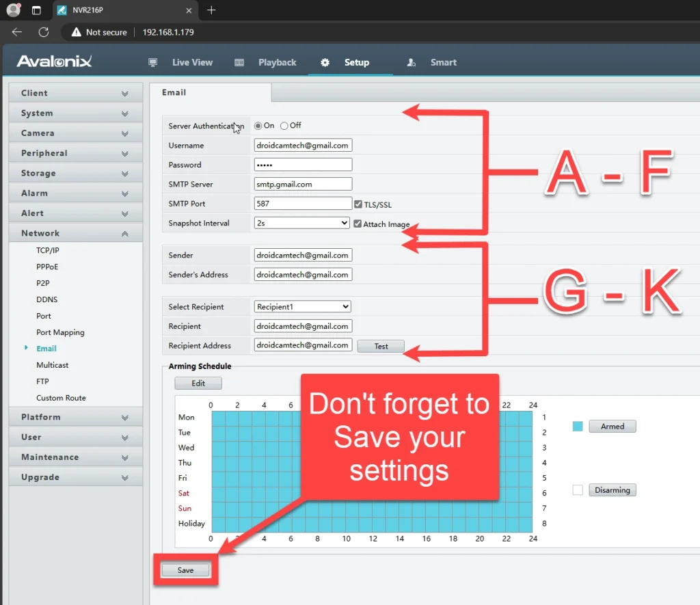The image size is (700, 605).
Task: Click the browser reload icon
Action: point(44,32)
